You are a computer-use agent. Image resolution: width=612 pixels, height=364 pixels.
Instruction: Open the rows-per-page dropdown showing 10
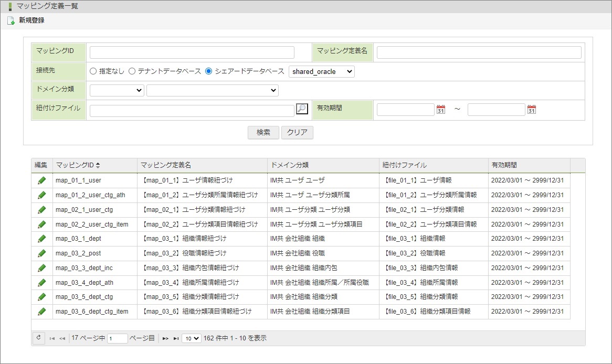coord(191,339)
